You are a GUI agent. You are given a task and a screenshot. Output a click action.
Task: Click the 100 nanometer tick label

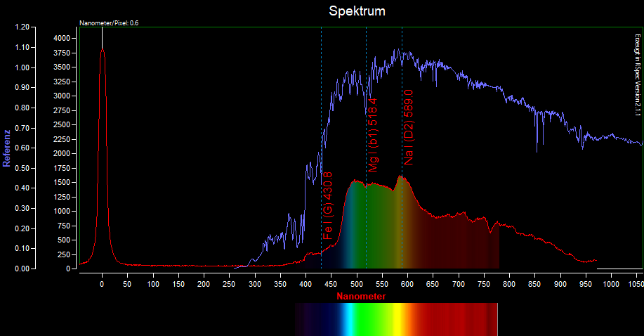pos(153,284)
